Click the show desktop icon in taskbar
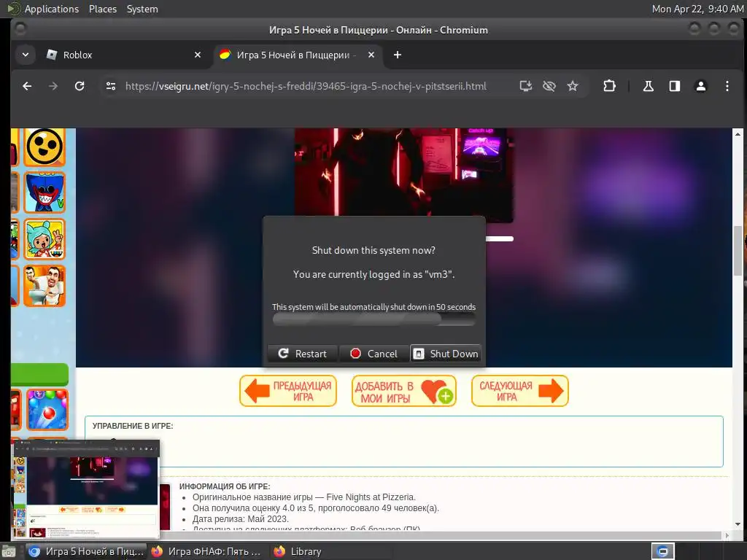747x560 pixels. [9, 551]
